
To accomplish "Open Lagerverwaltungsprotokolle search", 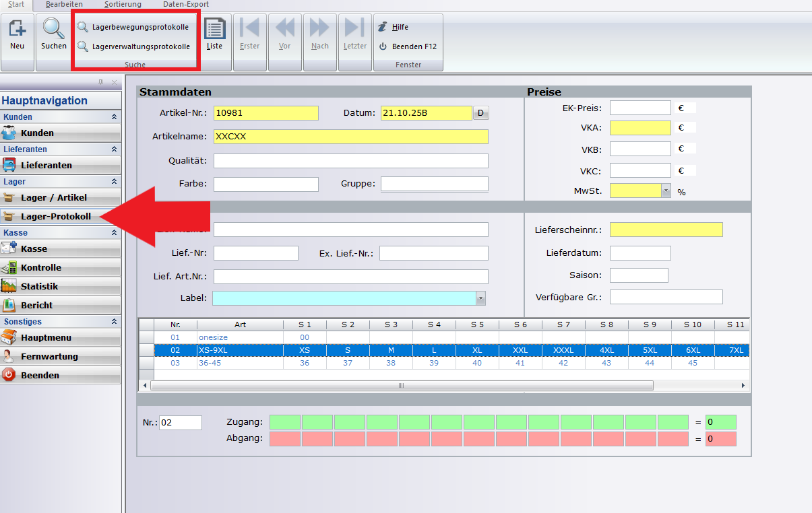I will coord(83,47).
